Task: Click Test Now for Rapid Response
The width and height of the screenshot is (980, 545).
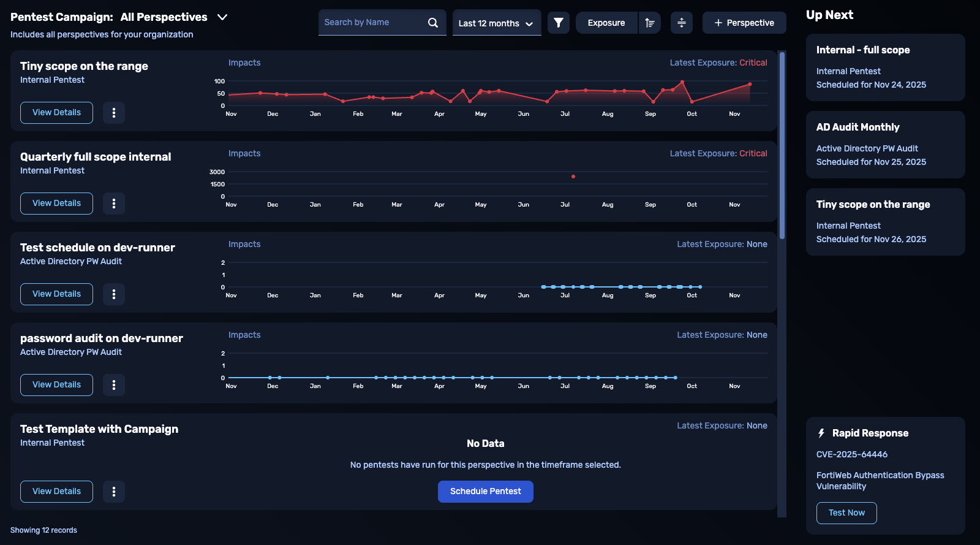Action: coord(846,513)
